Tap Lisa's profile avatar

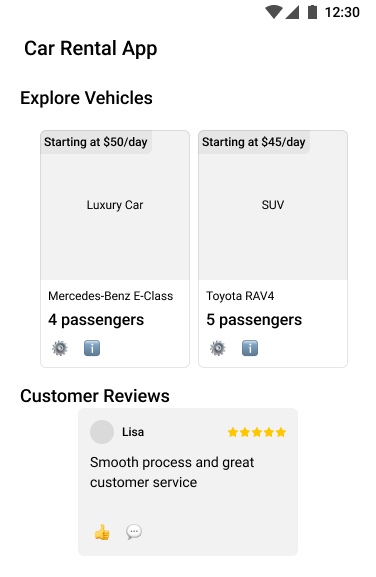click(x=102, y=432)
